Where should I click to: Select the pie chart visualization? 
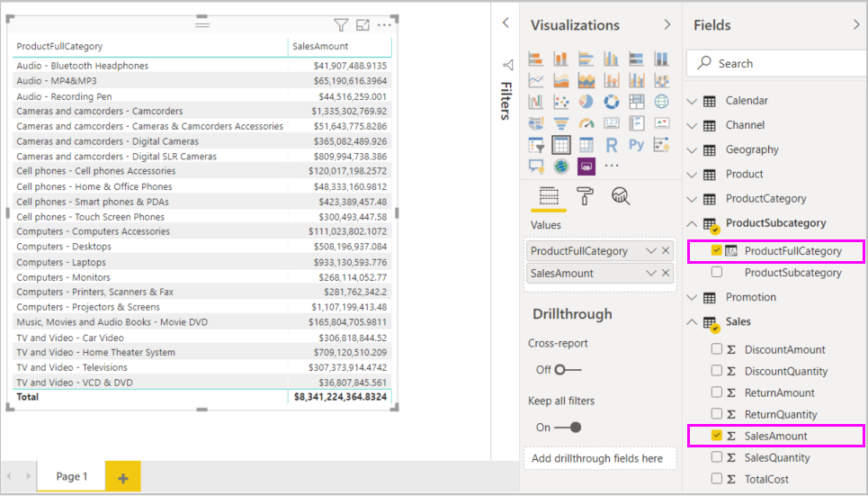586,102
